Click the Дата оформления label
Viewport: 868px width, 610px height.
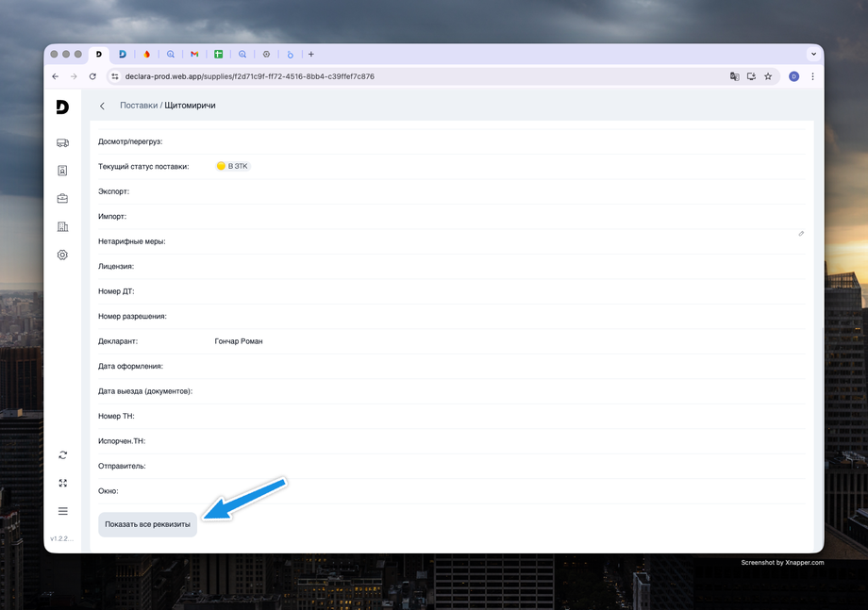[130, 366]
